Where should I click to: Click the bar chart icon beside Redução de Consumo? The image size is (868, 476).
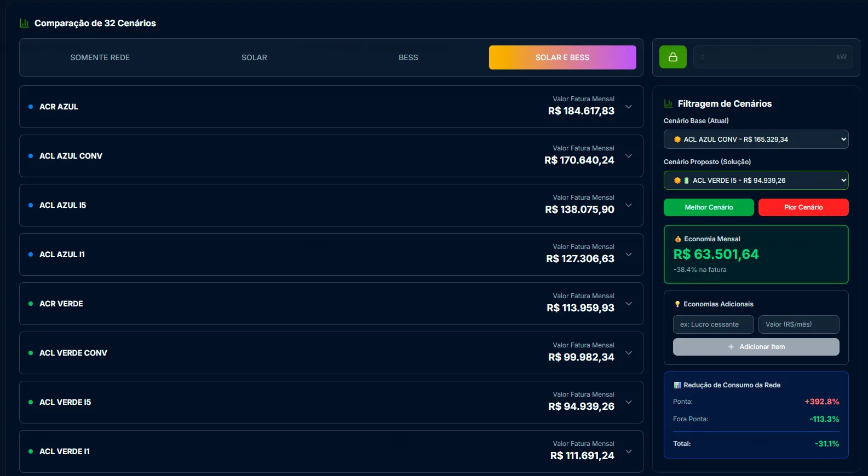pyautogui.click(x=677, y=385)
